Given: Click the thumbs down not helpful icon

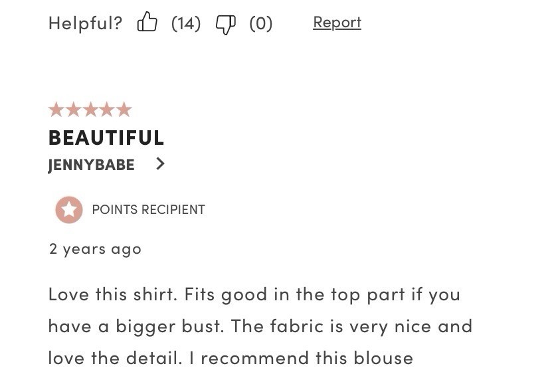Looking at the screenshot, I should [226, 25].
